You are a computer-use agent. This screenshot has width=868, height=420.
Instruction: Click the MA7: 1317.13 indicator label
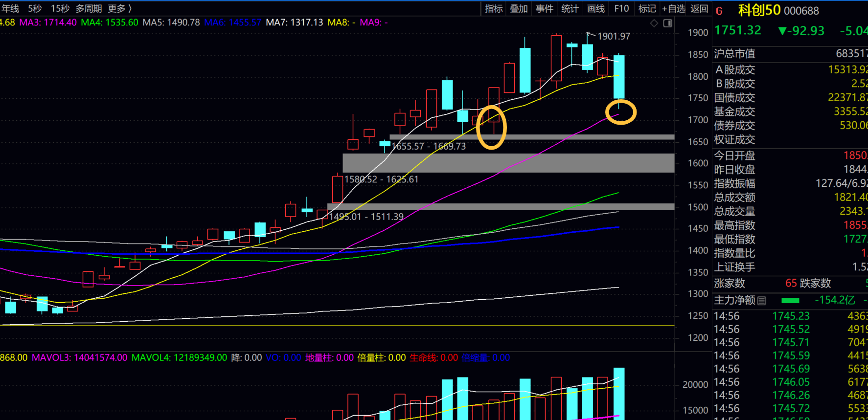[x=295, y=22]
